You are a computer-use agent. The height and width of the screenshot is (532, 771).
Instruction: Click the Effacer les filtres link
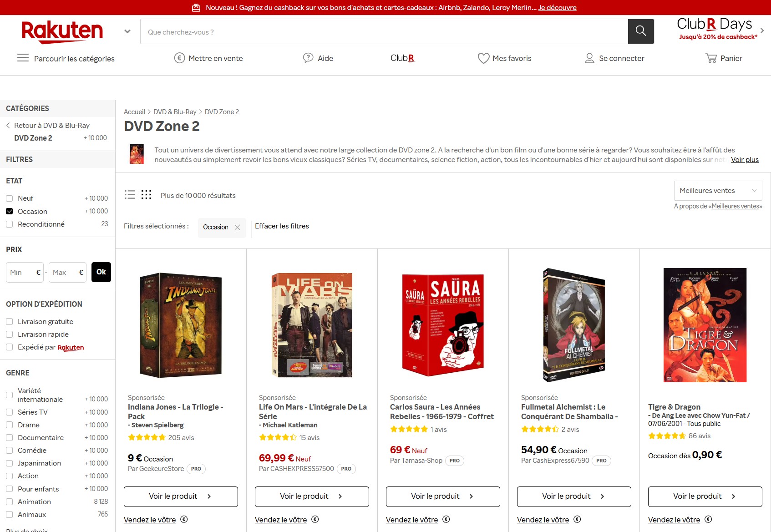point(282,226)
